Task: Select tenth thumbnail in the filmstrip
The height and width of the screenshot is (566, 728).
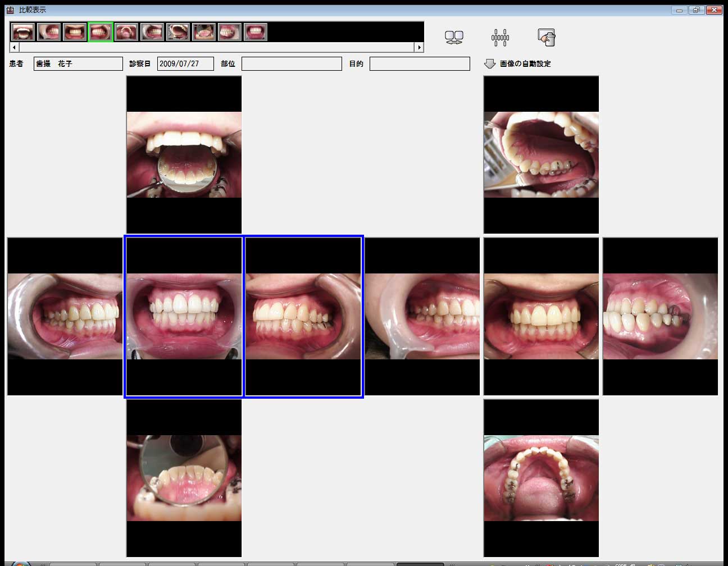Action: pyautogui.click(x=256, y=32)
